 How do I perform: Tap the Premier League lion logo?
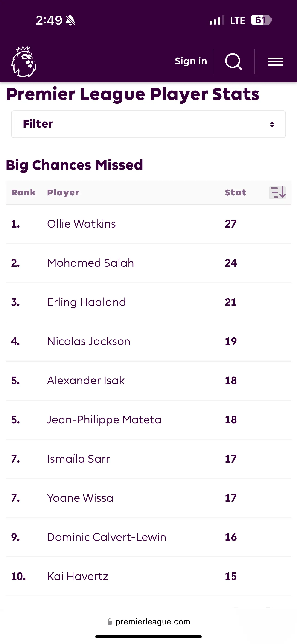tap(24, 61)
